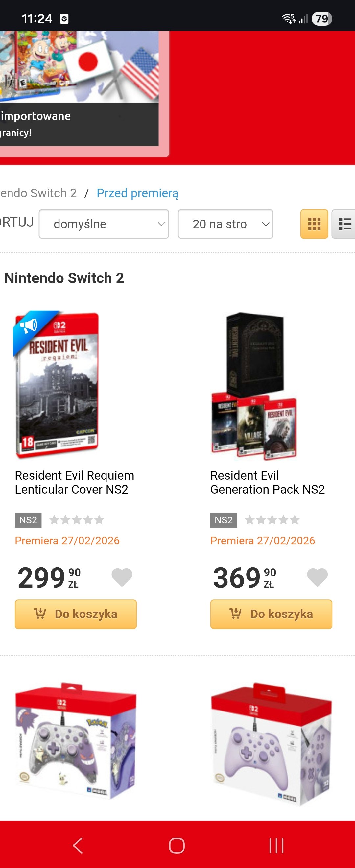Favorite the Resident Evil Generation Pack
The width and height of the screenshot is (355, 868).
[317, 577]
